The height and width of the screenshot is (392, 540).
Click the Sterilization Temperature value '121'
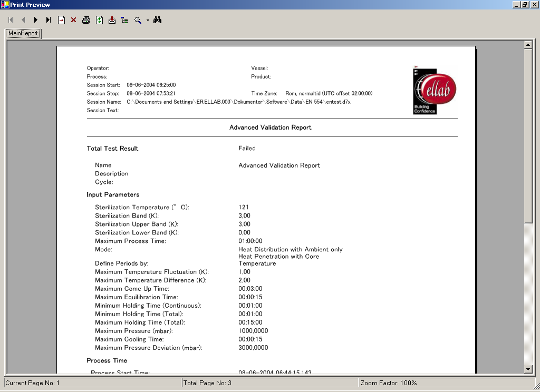(x=244, y=207)
